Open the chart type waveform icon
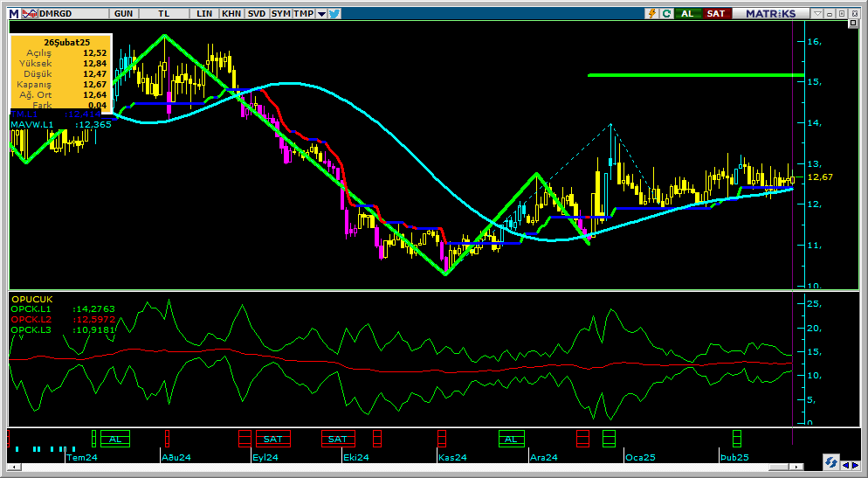 (x=30, y=14)
